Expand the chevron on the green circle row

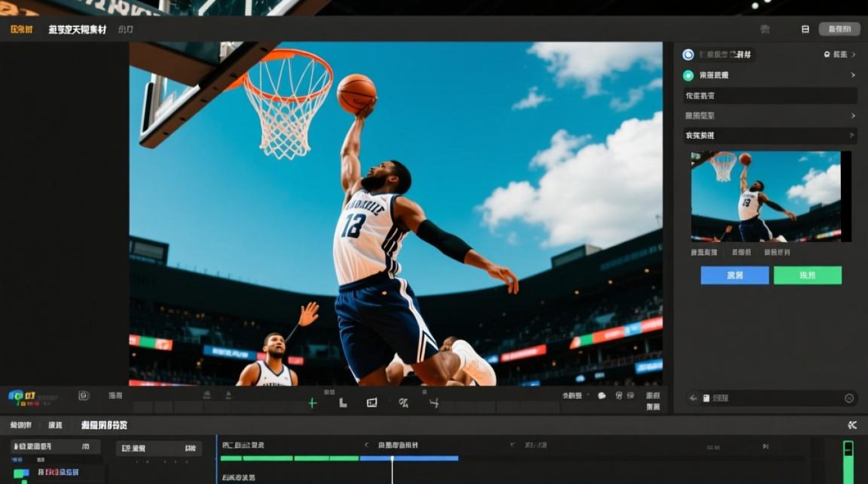coord(853,76)
